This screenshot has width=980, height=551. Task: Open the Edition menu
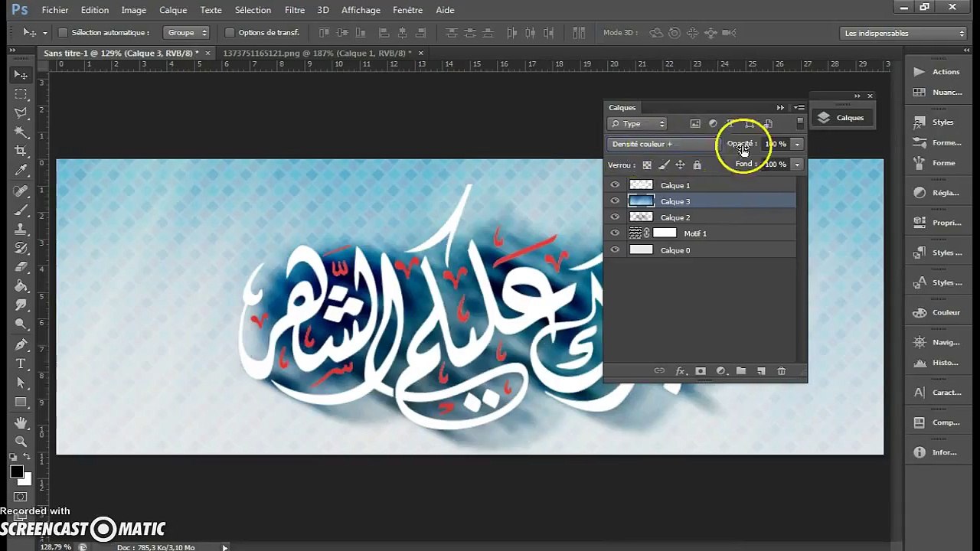tap(95, 10)
